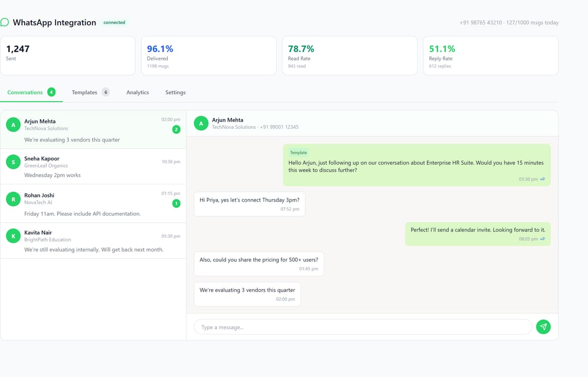Screen dimensions: 588x377
Task: Click the 'Hi Priya, yes let's connect' message
Action: tap(249, 204)
